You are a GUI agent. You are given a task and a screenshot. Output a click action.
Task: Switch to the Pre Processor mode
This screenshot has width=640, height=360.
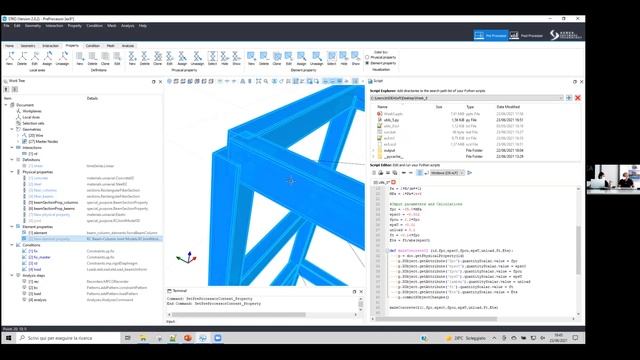point(491,36)
